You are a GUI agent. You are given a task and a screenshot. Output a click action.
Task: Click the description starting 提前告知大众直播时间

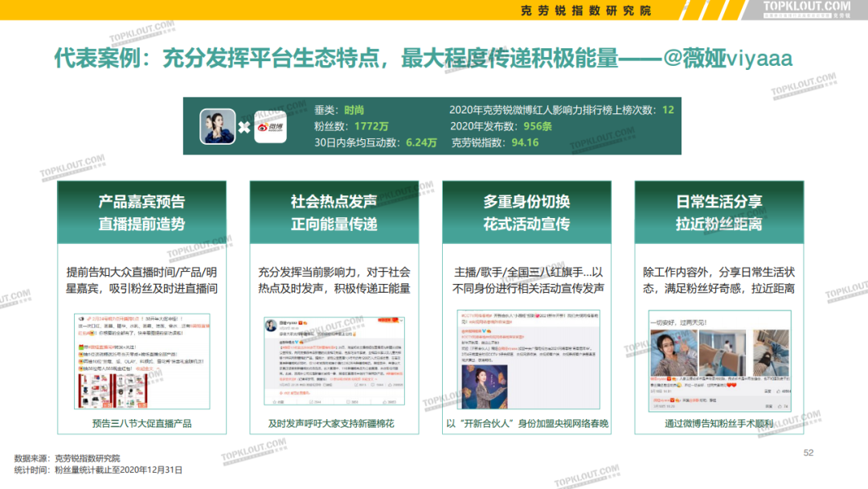(x=141, y=280)
